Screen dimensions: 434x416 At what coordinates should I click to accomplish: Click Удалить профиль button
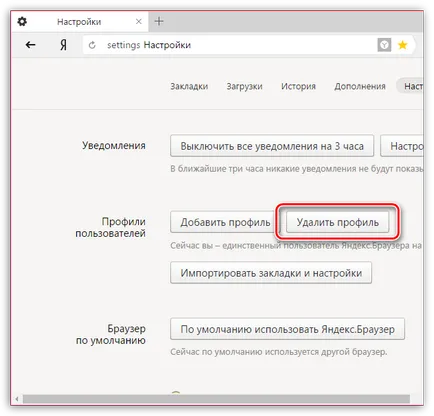[x=338, y=222]
